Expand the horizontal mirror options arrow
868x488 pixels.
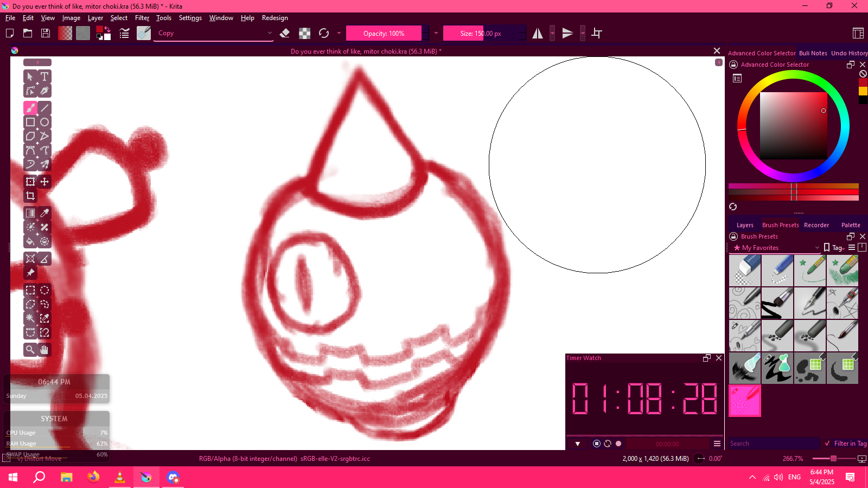pos(552,33)
